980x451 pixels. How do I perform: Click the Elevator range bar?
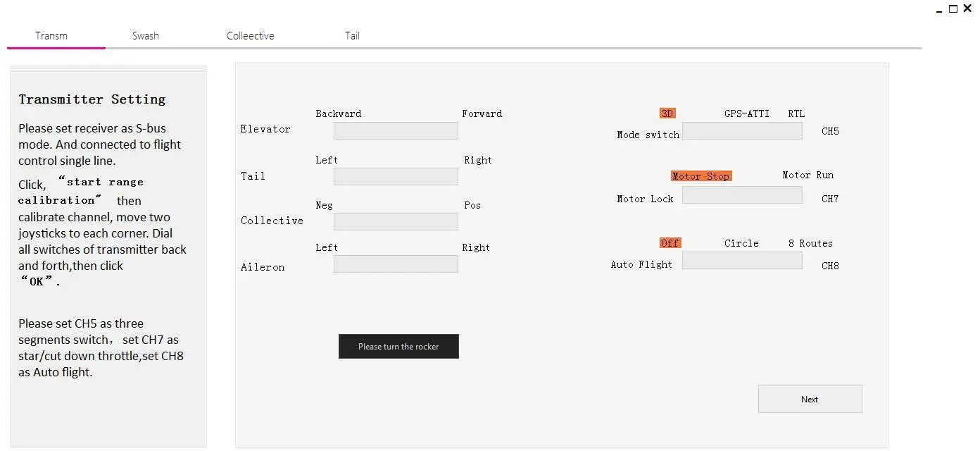[396, 130]
